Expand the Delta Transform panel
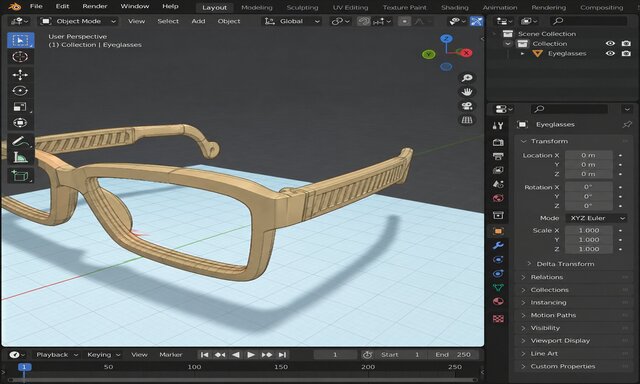The width and height of the screenshot is (640, 384). pos(529,264)
